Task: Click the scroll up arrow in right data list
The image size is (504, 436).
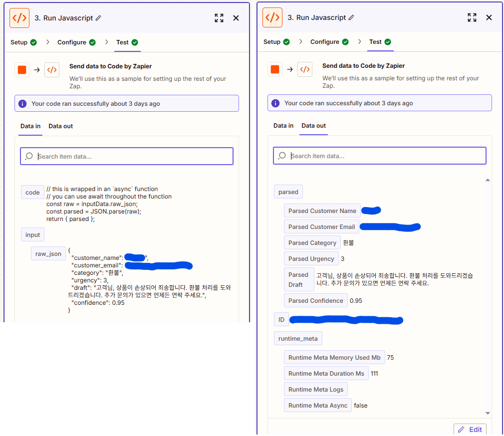Action: tap(488, 180)
